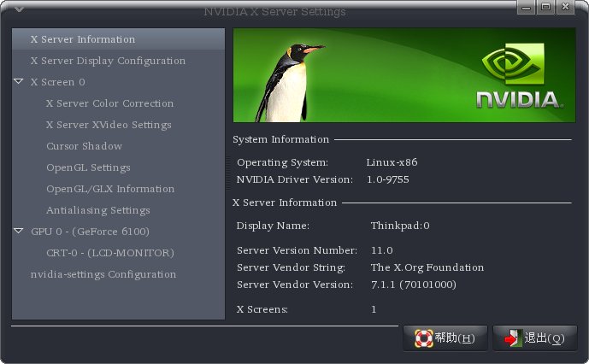Open X Server Color Correction
The width and height of the screenshot is (589, 364).
(x=109, y=103)
